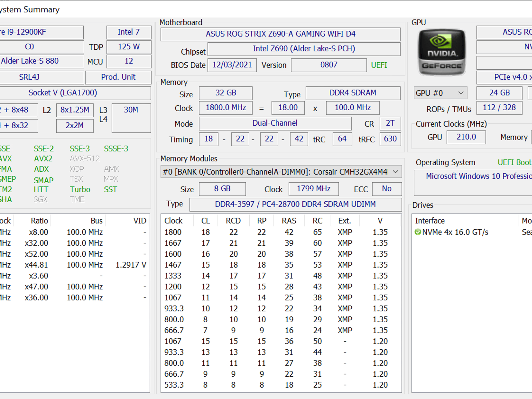Select the x52.00 ratio row

point(74,254)
